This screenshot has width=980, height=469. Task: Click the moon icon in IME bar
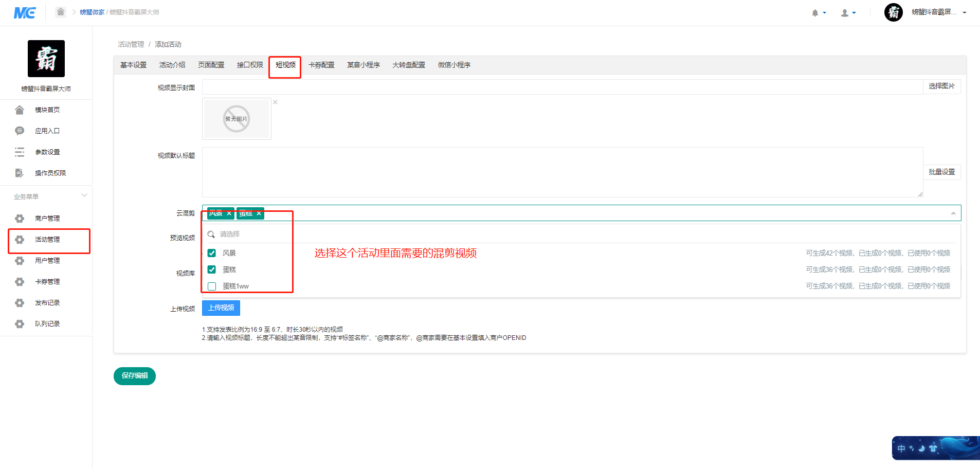pos(922,448)
